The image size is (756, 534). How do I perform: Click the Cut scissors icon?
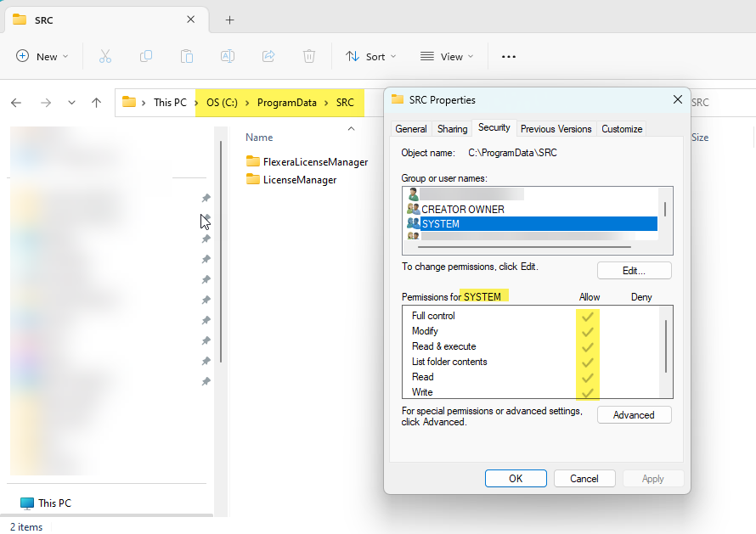(105, 56)
